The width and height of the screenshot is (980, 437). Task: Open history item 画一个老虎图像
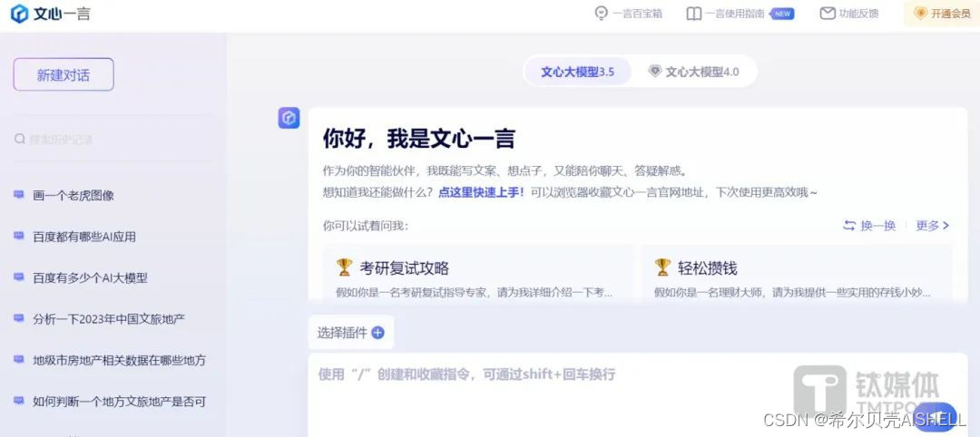(x=73, y=196)
